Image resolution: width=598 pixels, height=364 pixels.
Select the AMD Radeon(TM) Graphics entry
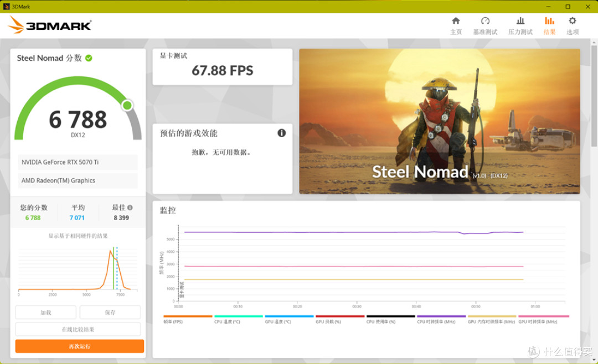click(x=78, y=180)
